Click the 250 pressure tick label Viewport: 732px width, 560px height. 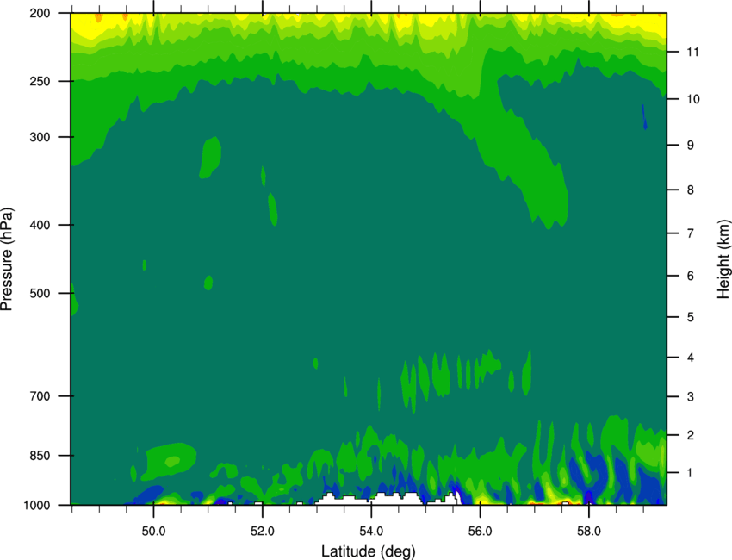pyautogui.click(x=40, y=81)
